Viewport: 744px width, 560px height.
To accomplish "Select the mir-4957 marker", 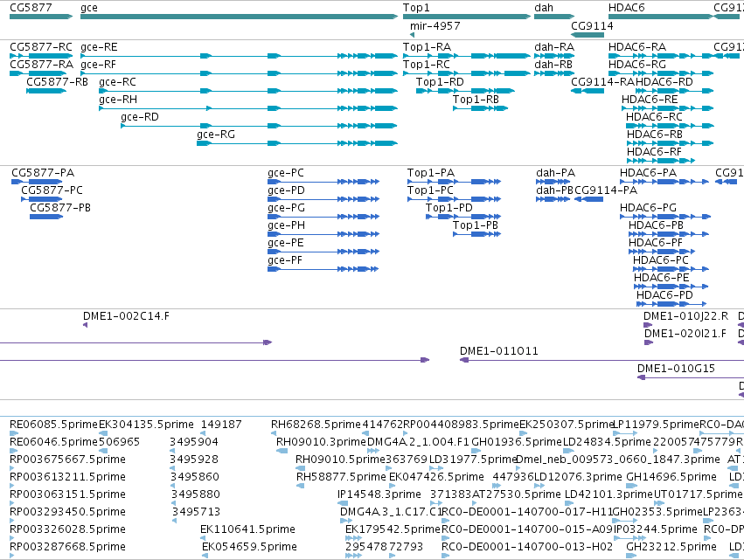I will [412, 35].
